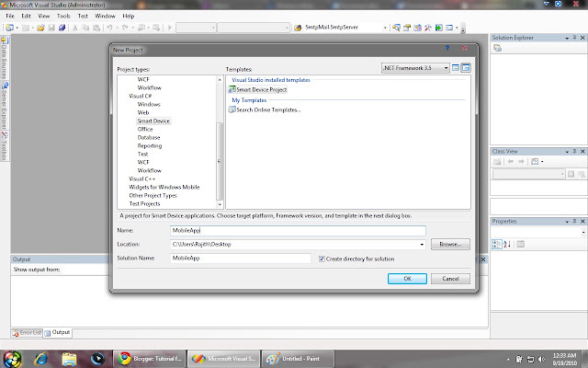Viewport: 588px width, 368px height.
Task: Select the Smart Device Project template
Action: coord(258,89)
